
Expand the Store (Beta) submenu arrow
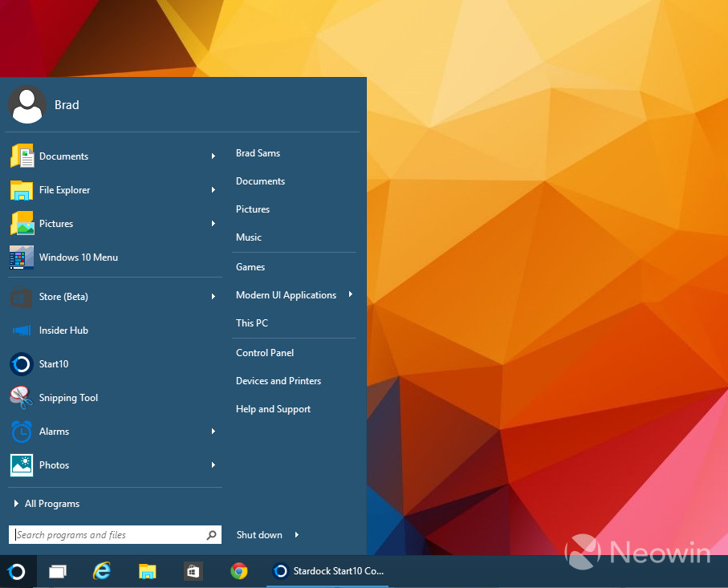coord(214,297)
